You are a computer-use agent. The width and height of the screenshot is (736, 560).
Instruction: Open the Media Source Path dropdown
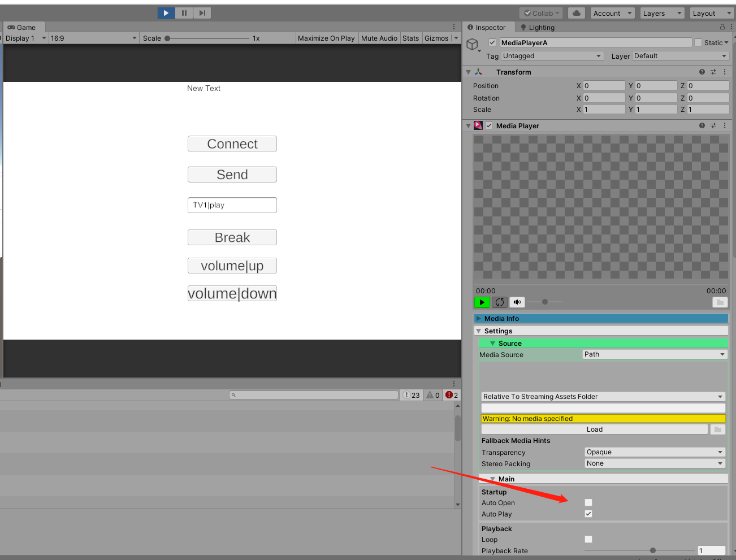pos(654,354)
